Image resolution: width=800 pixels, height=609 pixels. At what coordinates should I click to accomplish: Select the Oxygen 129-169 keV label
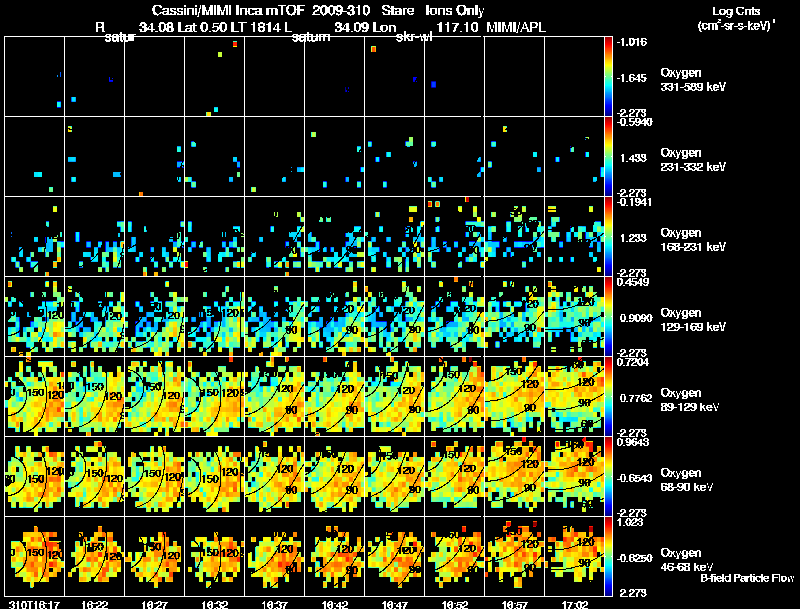point(693,320)
